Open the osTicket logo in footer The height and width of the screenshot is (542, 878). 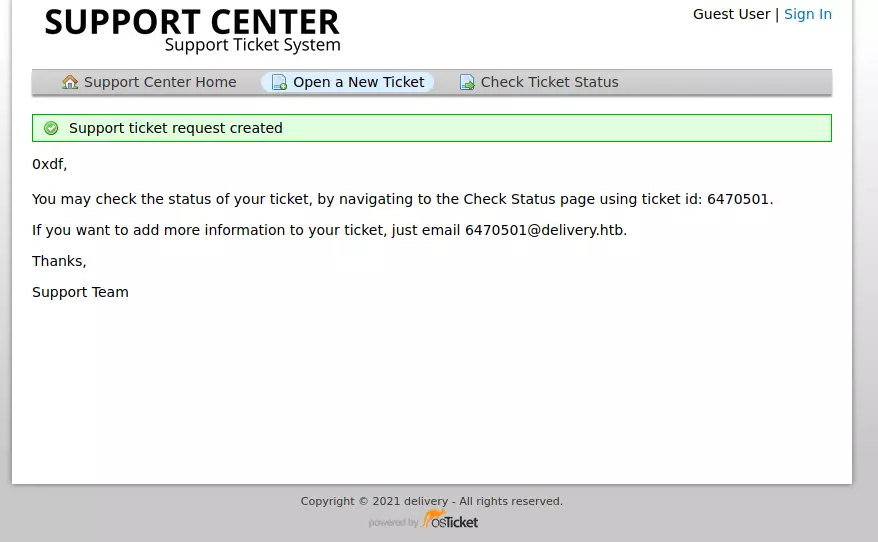(x=450, y=520)
